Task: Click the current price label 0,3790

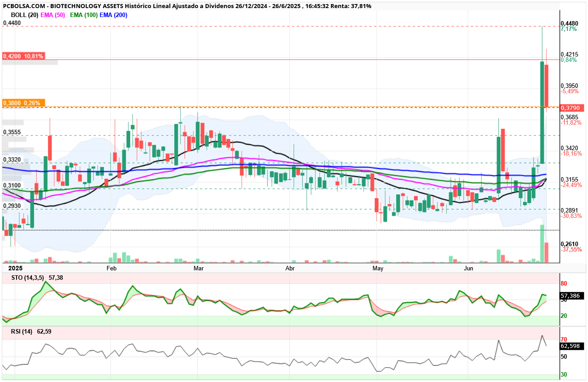Action: click(x=572, y=108)
